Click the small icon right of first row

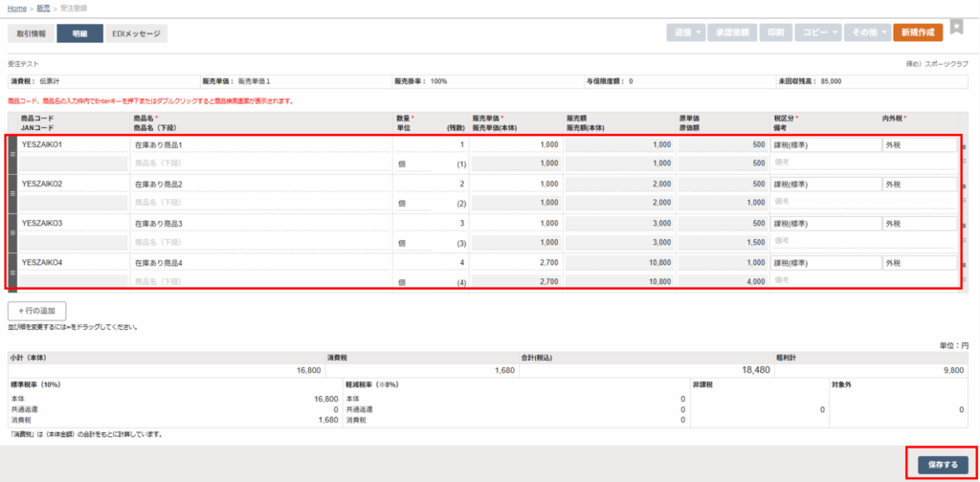coord(964,146)
